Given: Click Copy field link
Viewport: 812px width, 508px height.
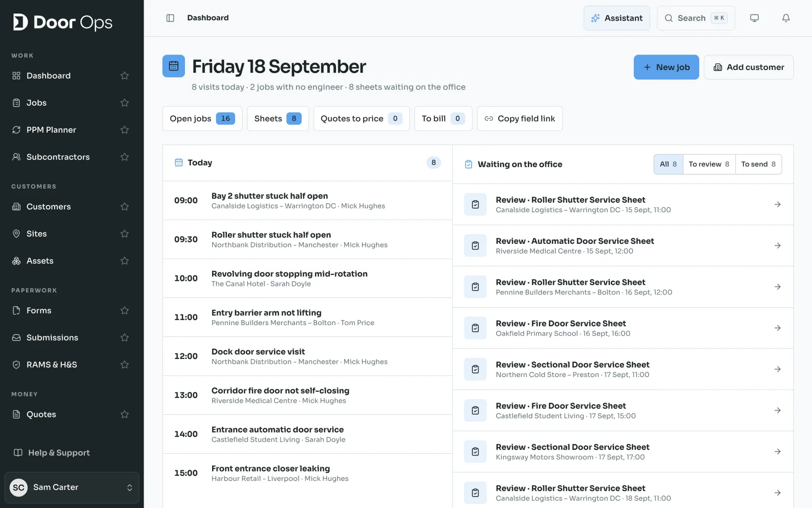Looking at the screenshot, I should [x=520, y=119].
